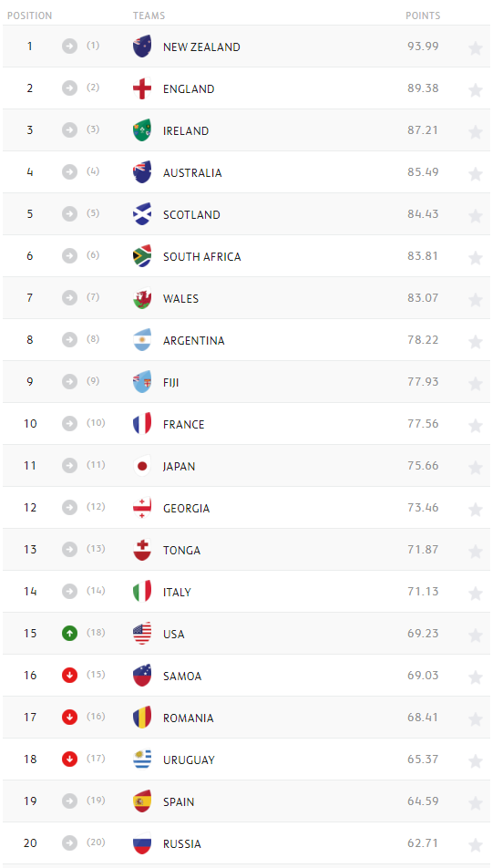Click the POSITION column header

(x=30, y=15)
